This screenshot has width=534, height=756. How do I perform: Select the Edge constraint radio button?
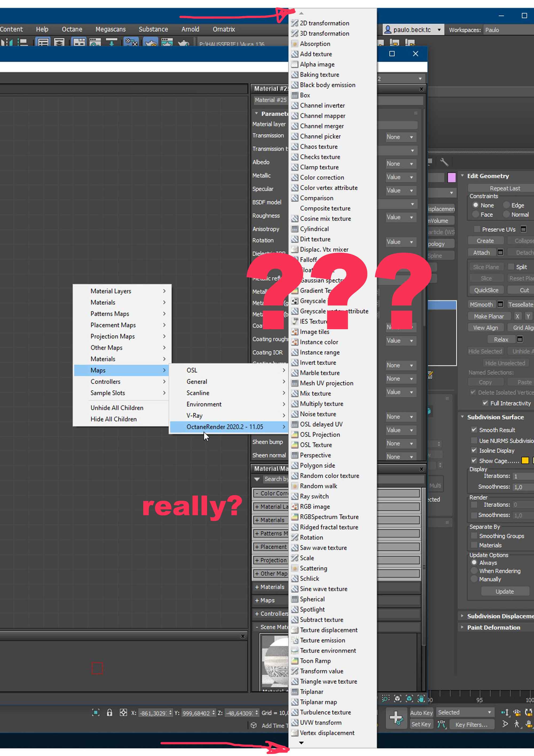point(506,205)
